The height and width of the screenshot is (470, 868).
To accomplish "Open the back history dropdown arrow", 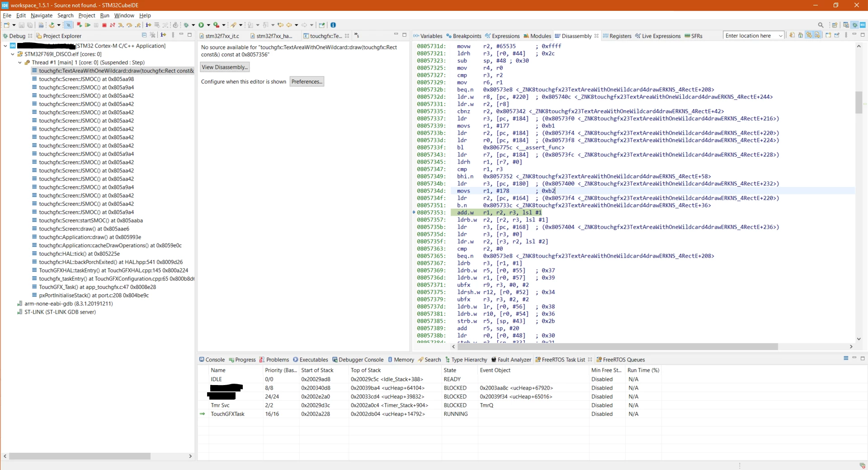I will pyautogui.click(x=297, y=25).
